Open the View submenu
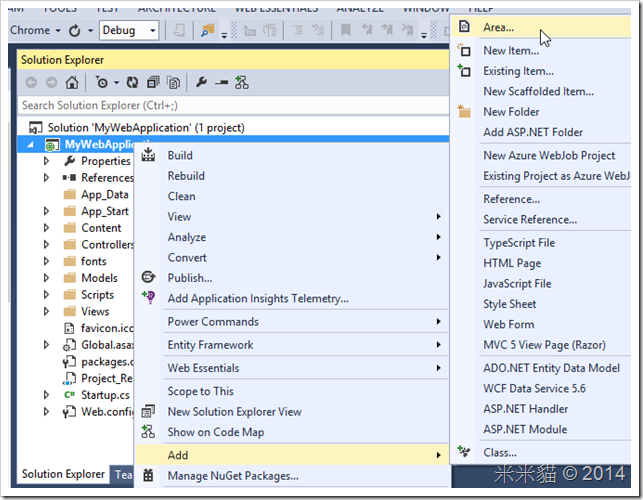Image resolution: width=643 pixels, height=500 pixels. coord(292,217)
